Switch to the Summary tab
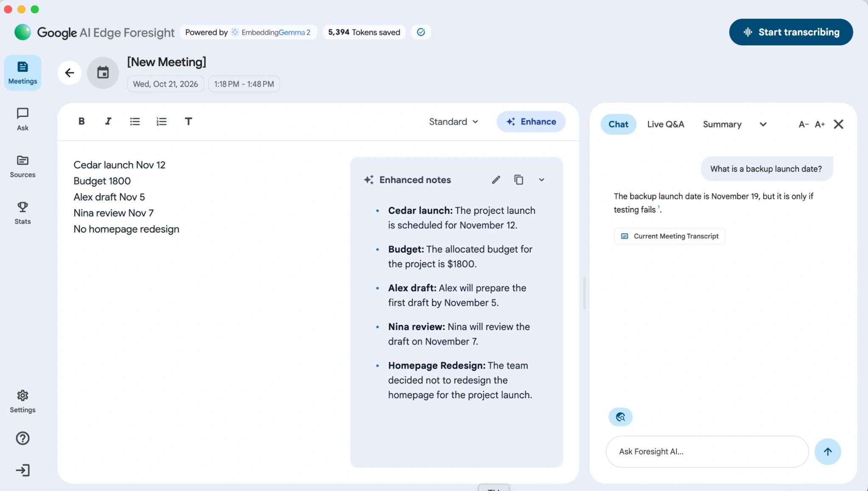 722,124
